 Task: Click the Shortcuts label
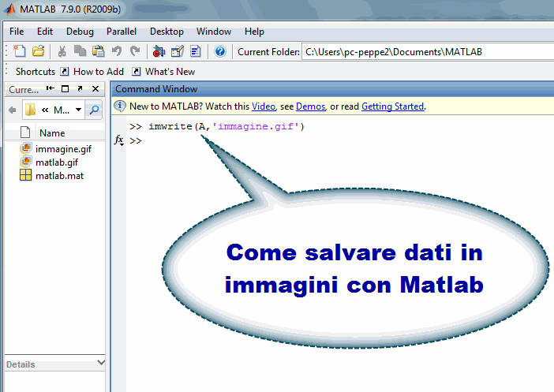(36, 72)
